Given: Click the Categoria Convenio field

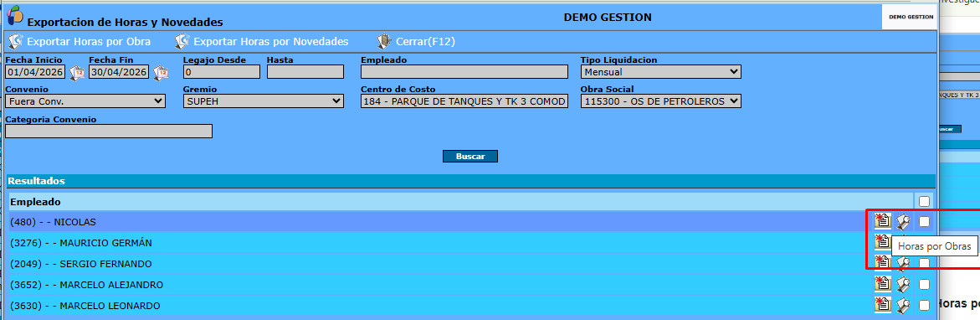Looking at the screenshot, I should 109,132.
